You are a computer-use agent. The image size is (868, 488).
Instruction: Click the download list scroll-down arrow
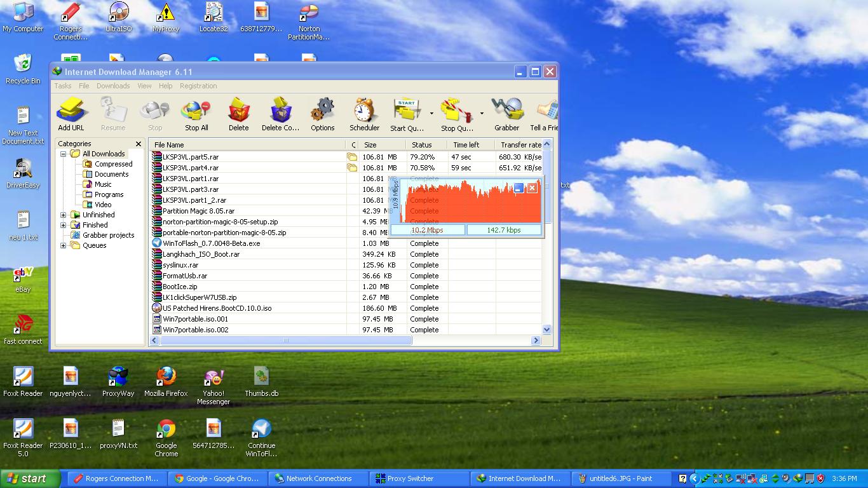point(547,329)
